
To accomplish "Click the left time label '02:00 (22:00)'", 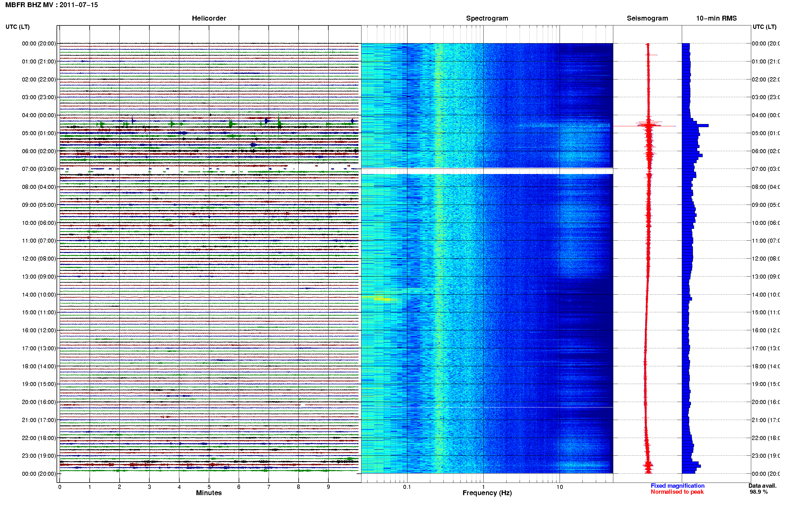I will tap(39, 79).
